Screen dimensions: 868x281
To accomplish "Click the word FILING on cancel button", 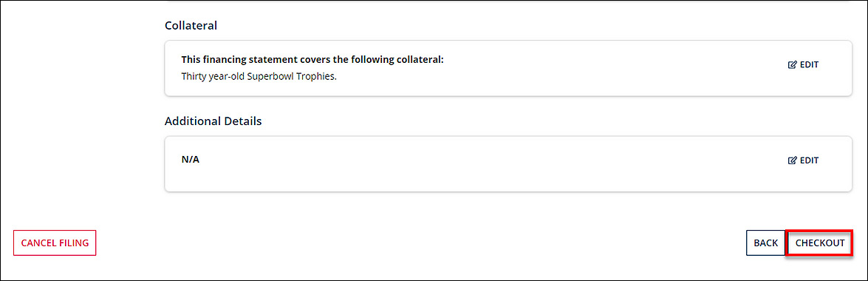I will 74,243.
